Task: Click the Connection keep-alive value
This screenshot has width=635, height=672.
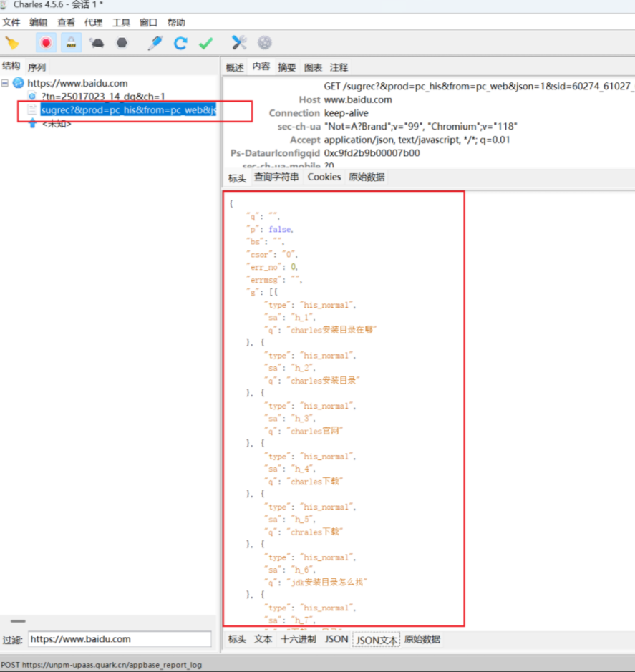Action: coord(346,113)
